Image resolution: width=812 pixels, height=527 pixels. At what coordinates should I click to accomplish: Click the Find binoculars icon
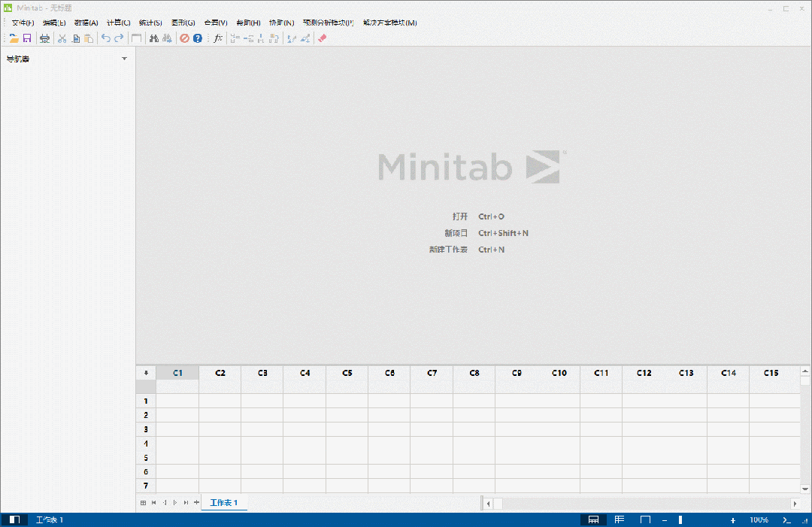pos(154,38)
